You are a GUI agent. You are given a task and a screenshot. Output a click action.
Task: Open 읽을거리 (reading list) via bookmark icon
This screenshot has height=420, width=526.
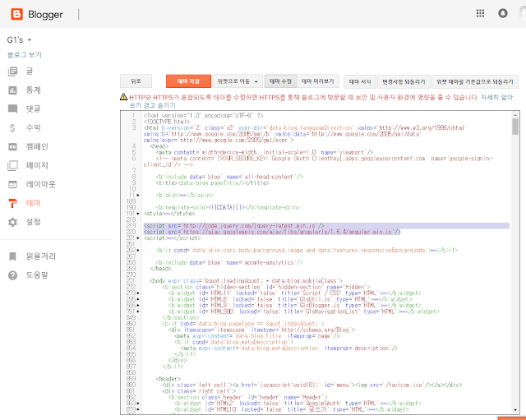click(13, 256)
